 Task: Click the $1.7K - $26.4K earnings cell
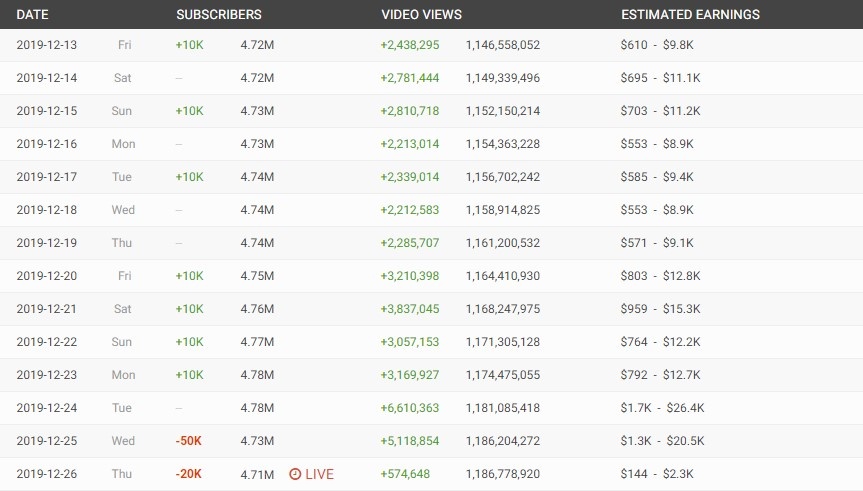pos(663,408)
